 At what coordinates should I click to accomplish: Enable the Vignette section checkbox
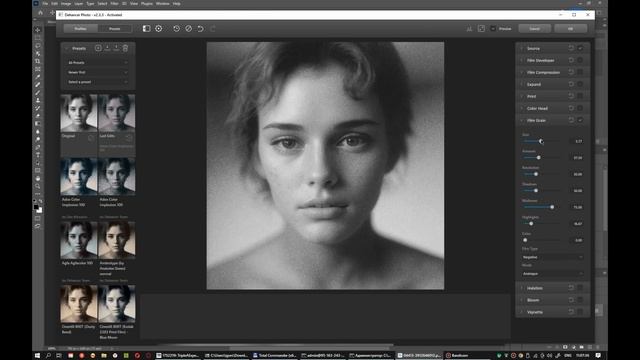click(x=580, y=312)
